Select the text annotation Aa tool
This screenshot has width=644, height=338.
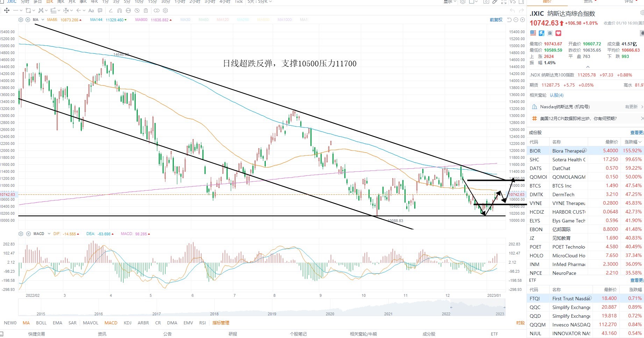[91, 11]
